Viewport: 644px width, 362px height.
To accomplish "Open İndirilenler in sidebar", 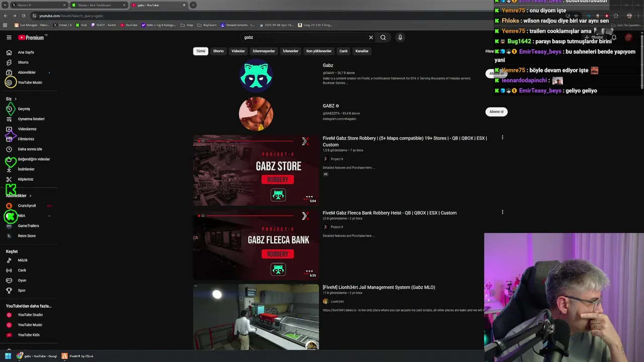I will tap(26, 169).
